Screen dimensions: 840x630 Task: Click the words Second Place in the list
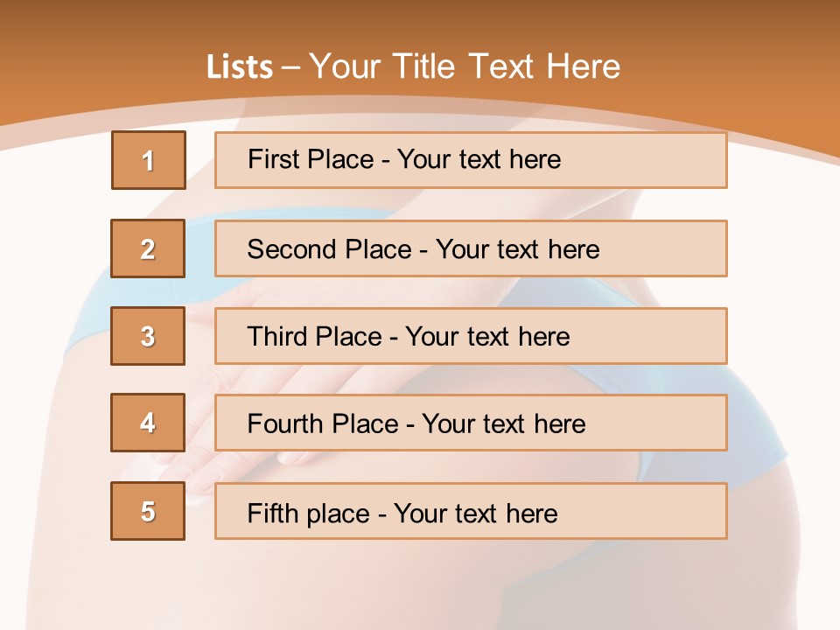[x=328, y=249]
